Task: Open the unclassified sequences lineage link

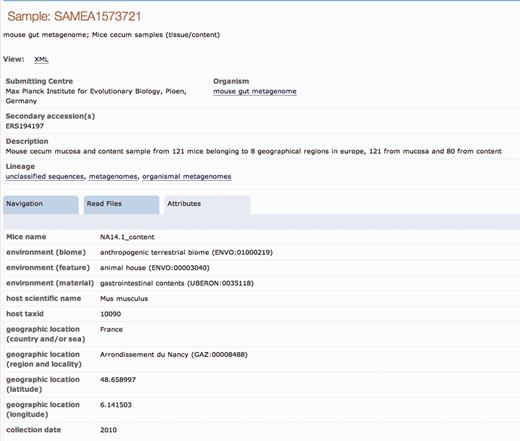Action: click(x=45, y=176)
